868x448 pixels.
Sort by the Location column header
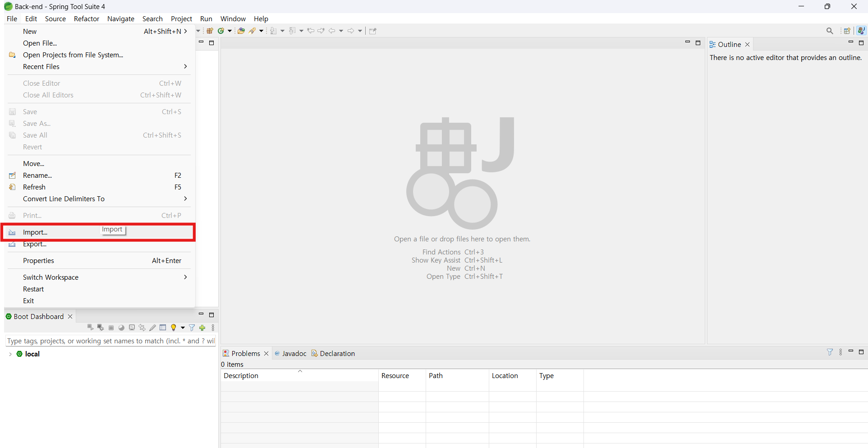coord(513,376)
